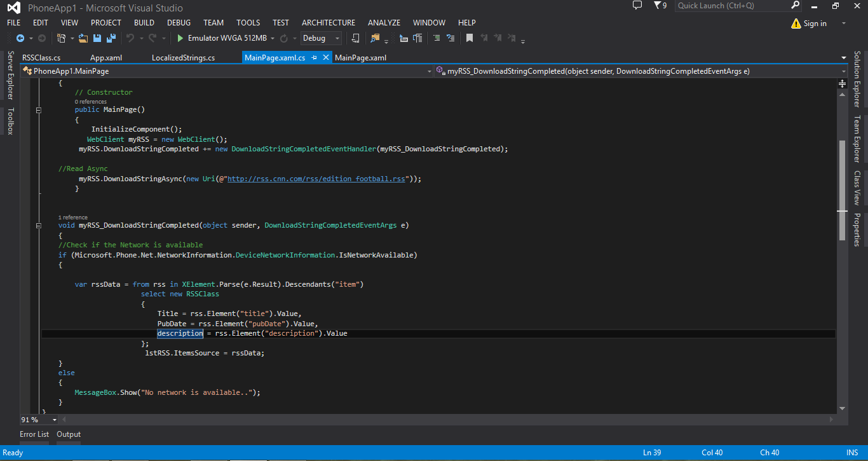Click the device icon after the Debug combo
The width and height of the screenshot is (868, 461).
click(356, 38)
